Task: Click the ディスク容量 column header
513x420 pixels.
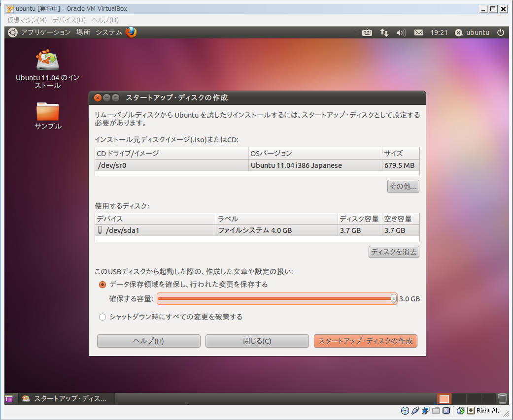Action: click(360, 219)
